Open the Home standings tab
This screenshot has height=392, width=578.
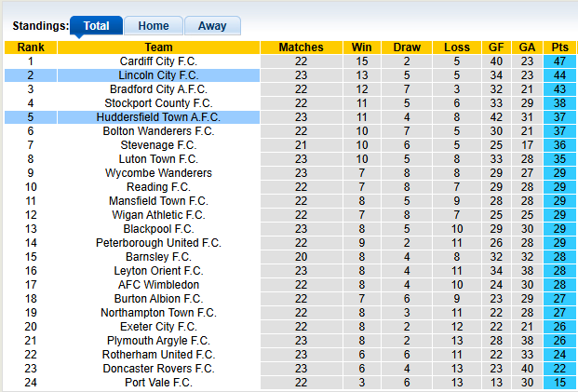[x=154, y=26]
